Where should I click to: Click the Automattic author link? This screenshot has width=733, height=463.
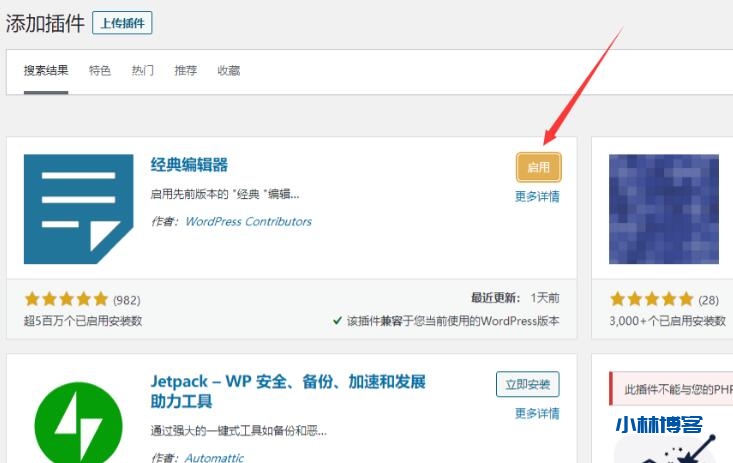click(x=214, y=457)
